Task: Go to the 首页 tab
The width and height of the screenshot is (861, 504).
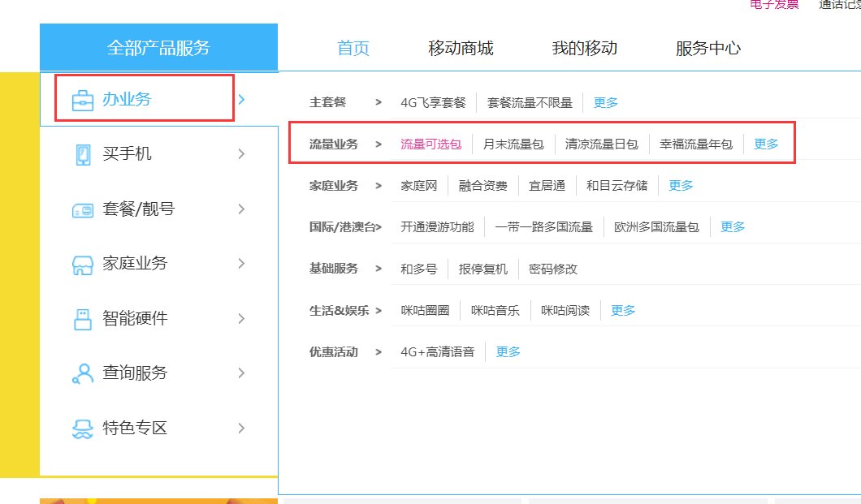Action: [x=353, y=48]
